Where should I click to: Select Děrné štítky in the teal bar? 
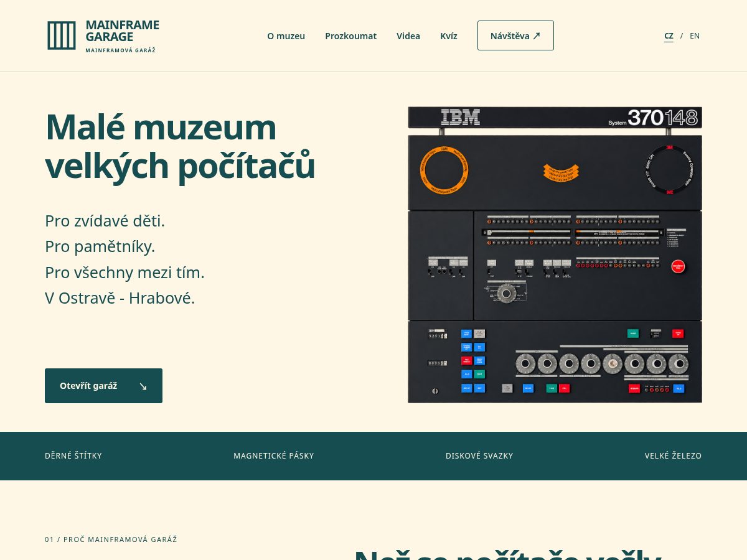pyautogui.click(x=73, y=456)
